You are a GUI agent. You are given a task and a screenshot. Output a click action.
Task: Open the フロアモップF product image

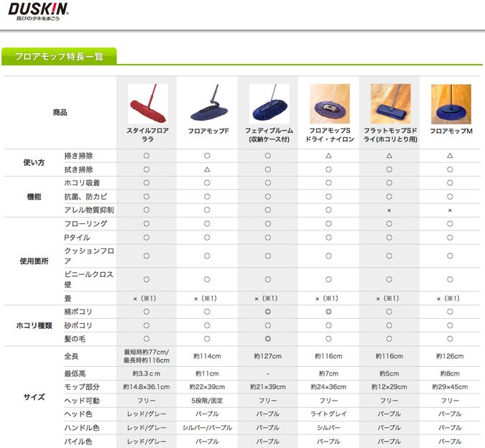coord(209,103)
